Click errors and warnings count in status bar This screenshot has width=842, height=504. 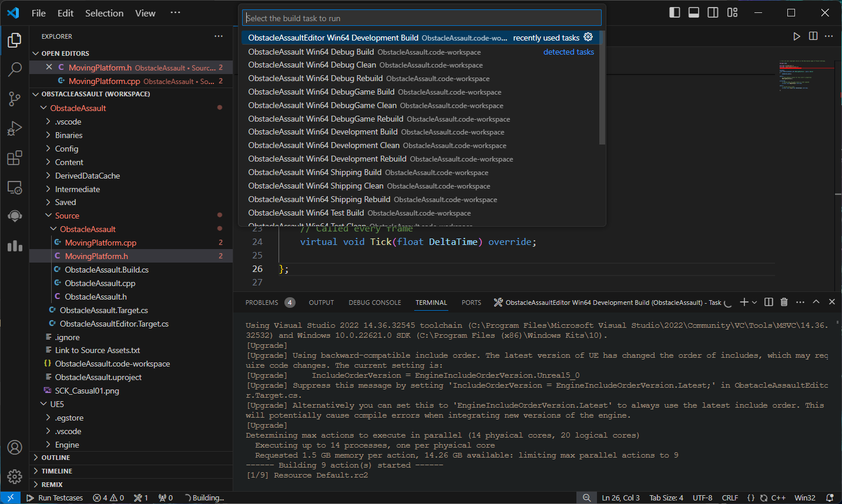click(109, 498)
